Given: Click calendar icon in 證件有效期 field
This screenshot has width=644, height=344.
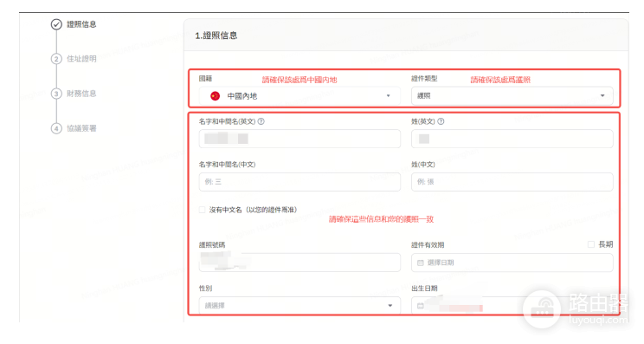Looking at the screenshot, I should click(x=420, y=263).
